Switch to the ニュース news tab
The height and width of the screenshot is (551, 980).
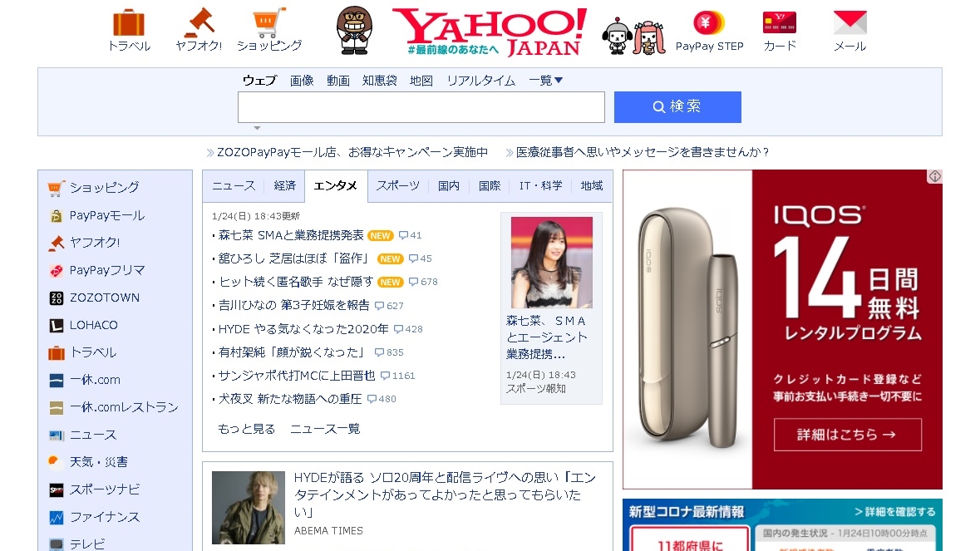coord(234,186)
